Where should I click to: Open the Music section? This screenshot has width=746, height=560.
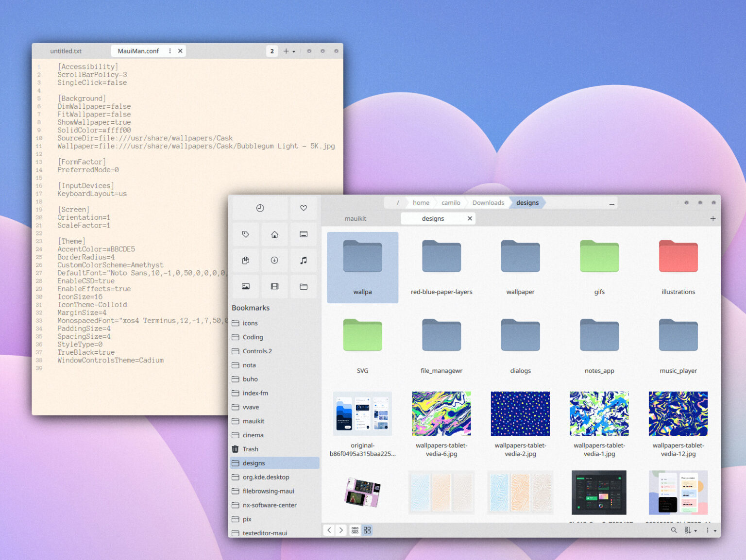click(x=303, y=260)
